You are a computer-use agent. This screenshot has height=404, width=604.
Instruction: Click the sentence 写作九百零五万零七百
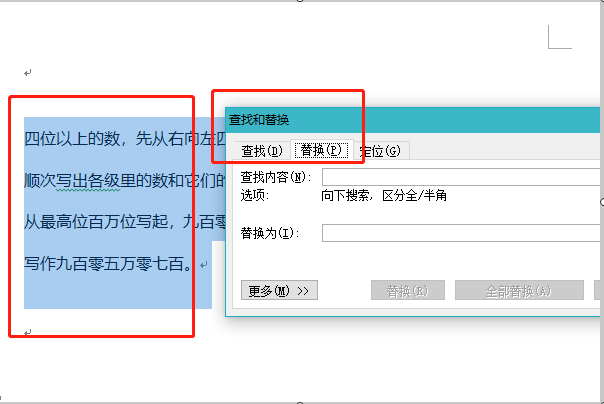[108, 264]
